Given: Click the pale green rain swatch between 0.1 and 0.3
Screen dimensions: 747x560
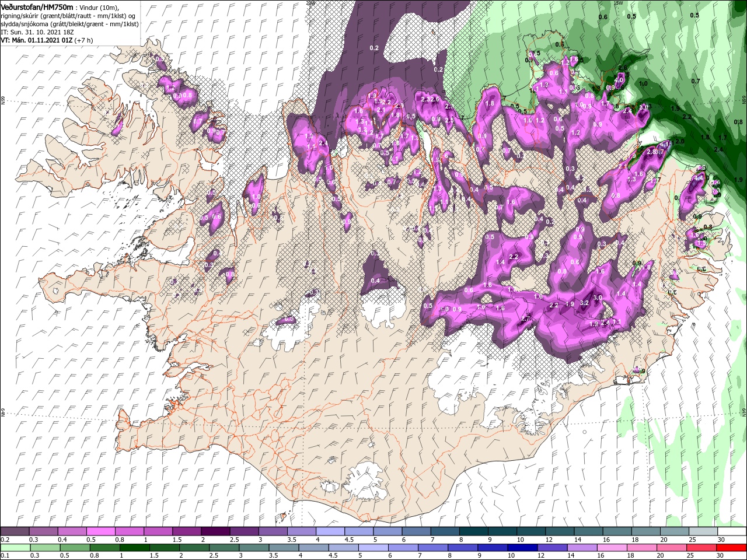Looking at the screenshot, I should [x=15, y=548].
